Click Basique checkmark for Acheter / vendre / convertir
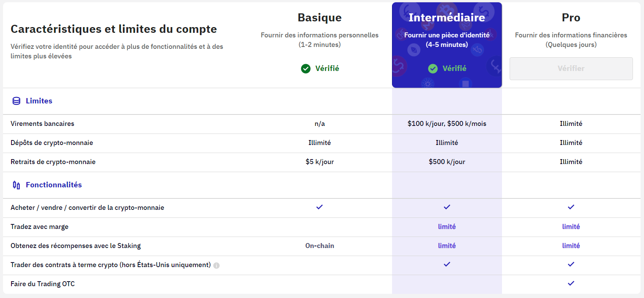Viewport: 644px width, 298px height. tap(320, 207)
